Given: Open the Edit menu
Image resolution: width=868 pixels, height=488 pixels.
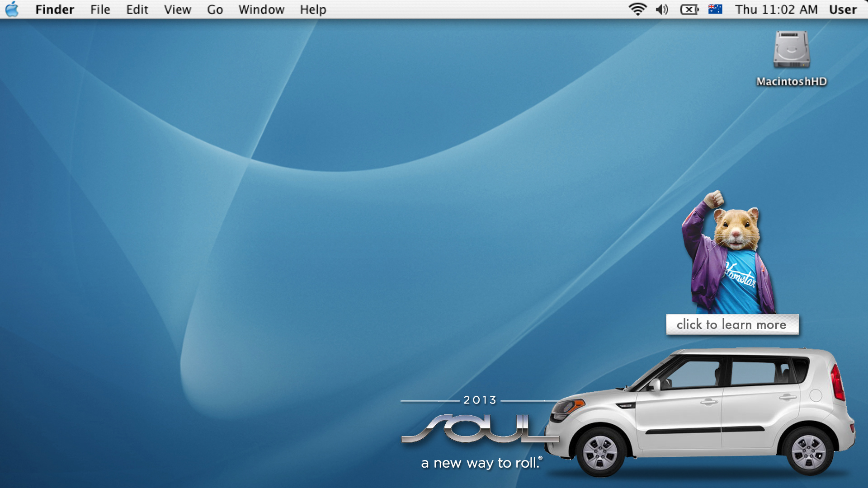Looking at the screenshot, I should click(x=137, y=9).
